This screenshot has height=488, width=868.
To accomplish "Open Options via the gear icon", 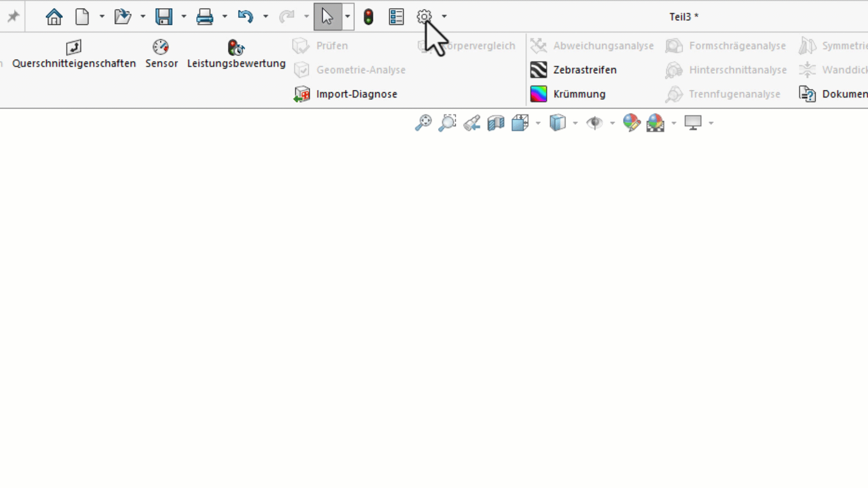I will (424, 17).
